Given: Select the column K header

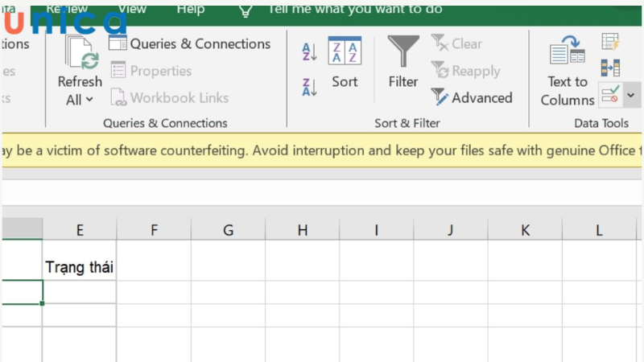Looking at the screenshot, I should (x=525, y=230).
